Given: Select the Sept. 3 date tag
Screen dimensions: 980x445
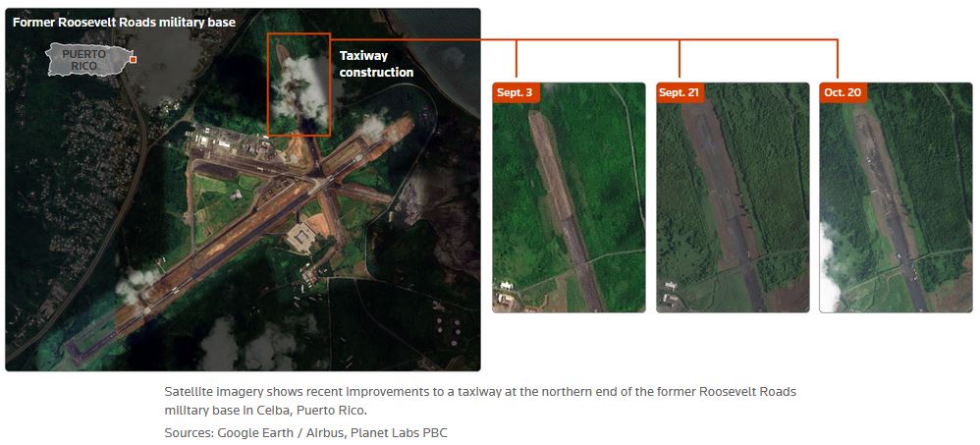Looking at the screenshot, I should (515, 92).
